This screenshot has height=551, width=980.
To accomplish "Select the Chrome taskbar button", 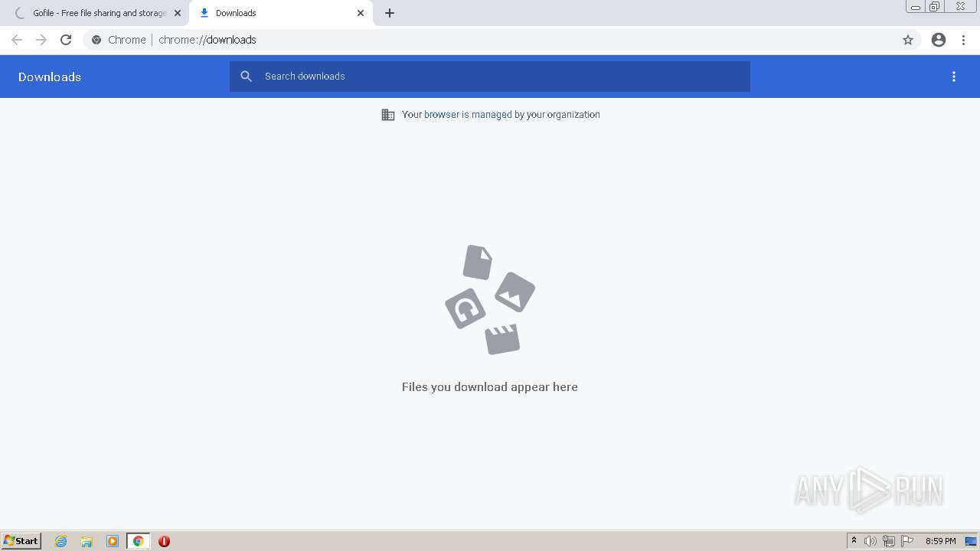I will click(139, 541).
